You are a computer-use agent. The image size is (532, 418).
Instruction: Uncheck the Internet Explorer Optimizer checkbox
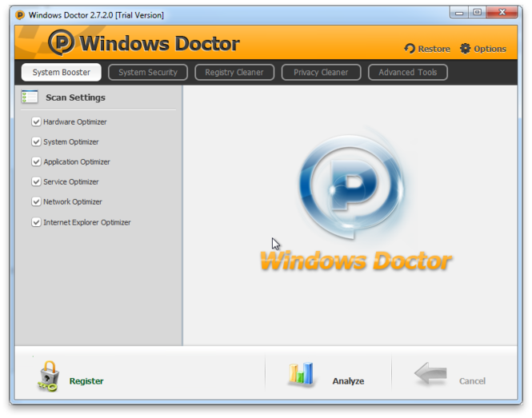click(x=36, y=222)
